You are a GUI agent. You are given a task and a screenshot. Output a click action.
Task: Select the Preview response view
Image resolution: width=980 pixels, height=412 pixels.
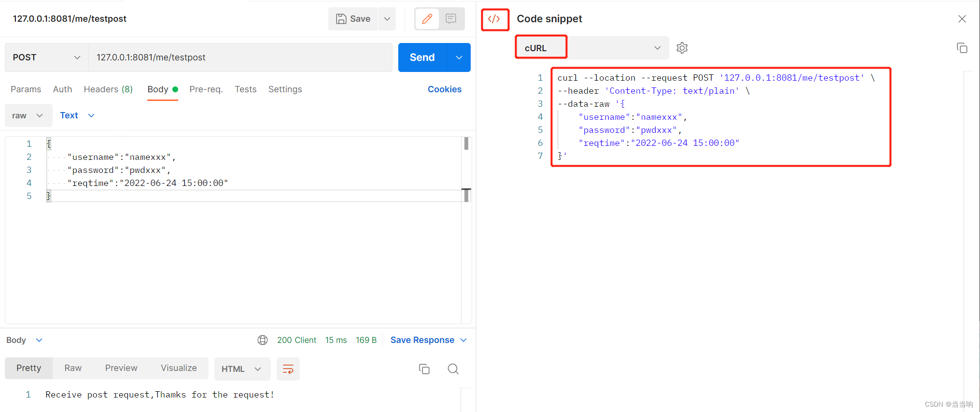click(x=121, y=368)
